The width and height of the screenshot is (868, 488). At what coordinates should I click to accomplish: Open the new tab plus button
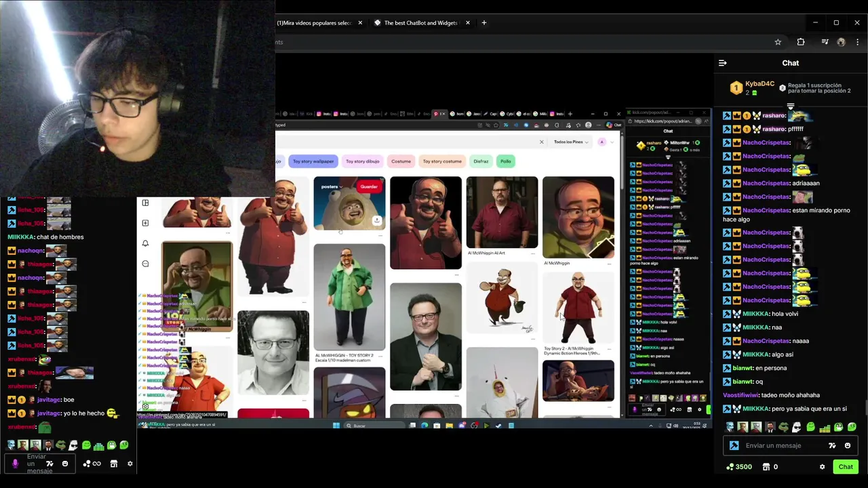(x=484, y=22)
